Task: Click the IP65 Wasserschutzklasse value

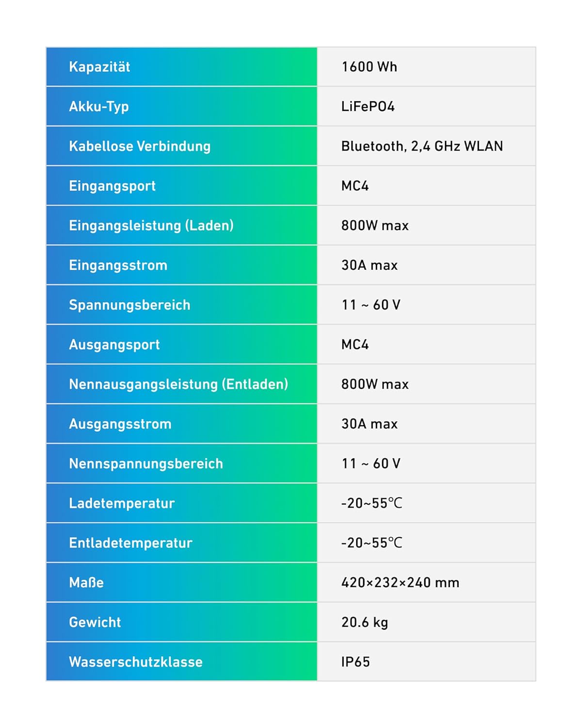Action: pyautogui.click(x=356, y=662)
